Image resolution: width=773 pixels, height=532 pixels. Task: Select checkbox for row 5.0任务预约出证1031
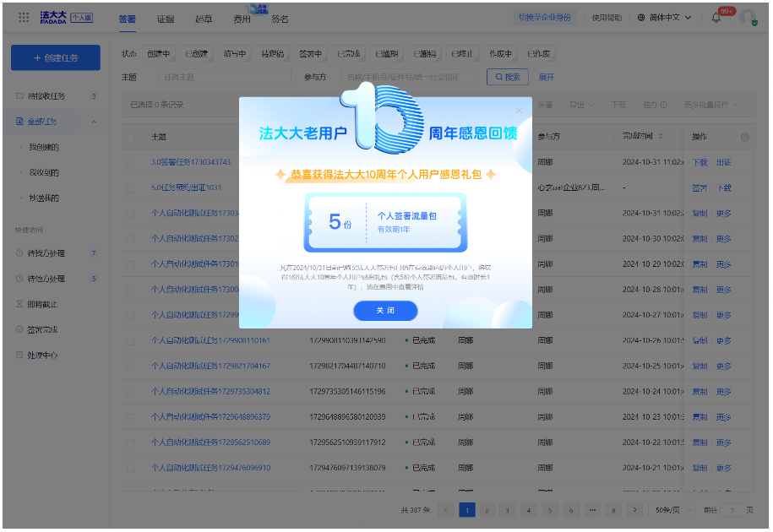point(131,188)
